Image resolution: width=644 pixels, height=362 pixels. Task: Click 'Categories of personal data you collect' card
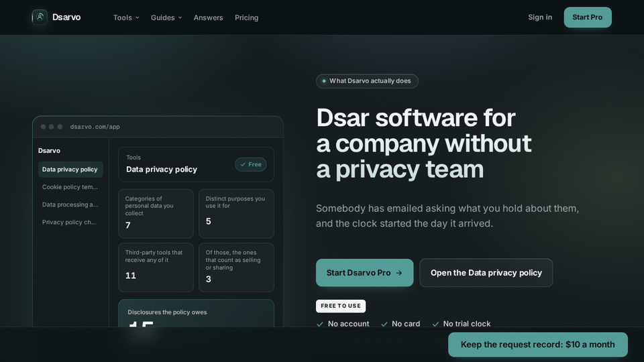pos(156,213)
